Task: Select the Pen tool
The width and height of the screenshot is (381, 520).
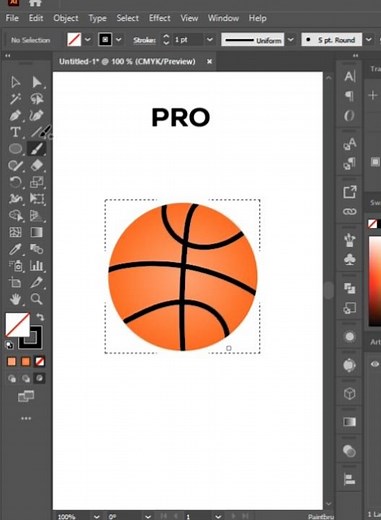Action: point(15,115)
